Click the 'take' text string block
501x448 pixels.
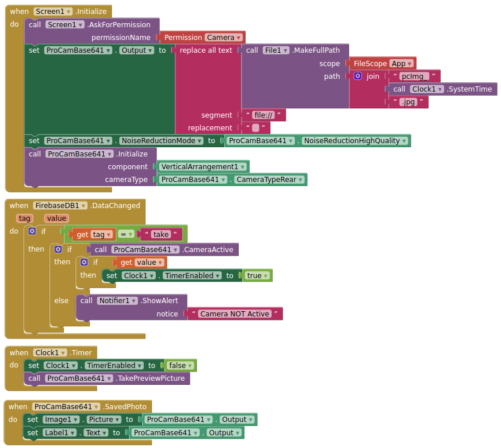[x=160, y=234]
